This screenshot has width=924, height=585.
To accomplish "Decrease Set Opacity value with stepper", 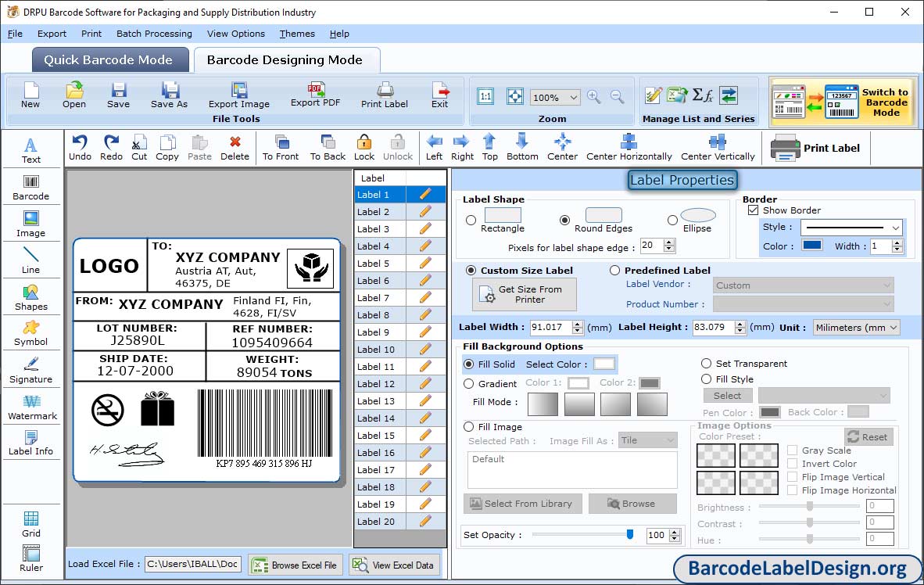I will pyautogui.click(x=675, y=539).
